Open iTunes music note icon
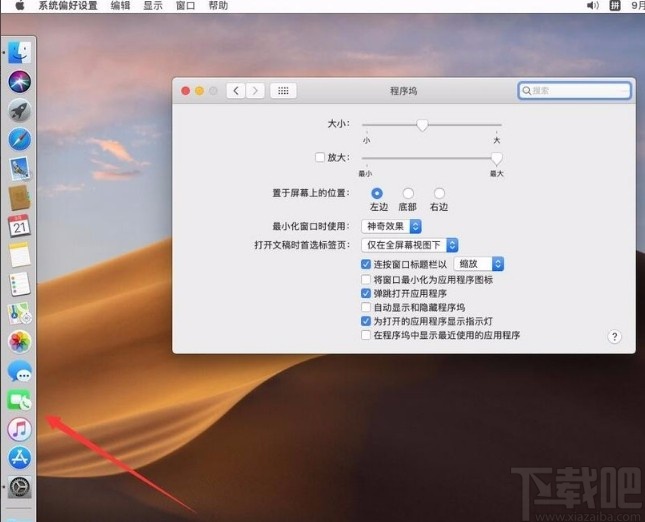 (19, 429)
